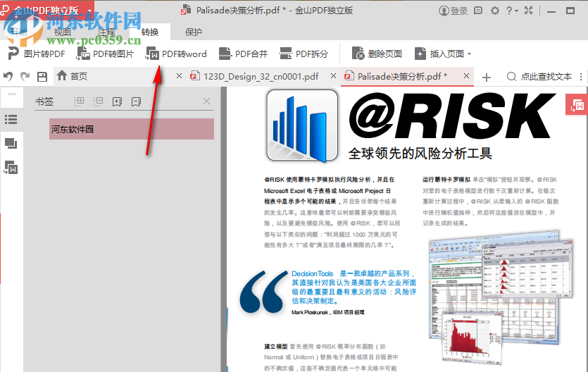Open the 金山PDF独立版 application menu dropdown

[x=89, y=11]
